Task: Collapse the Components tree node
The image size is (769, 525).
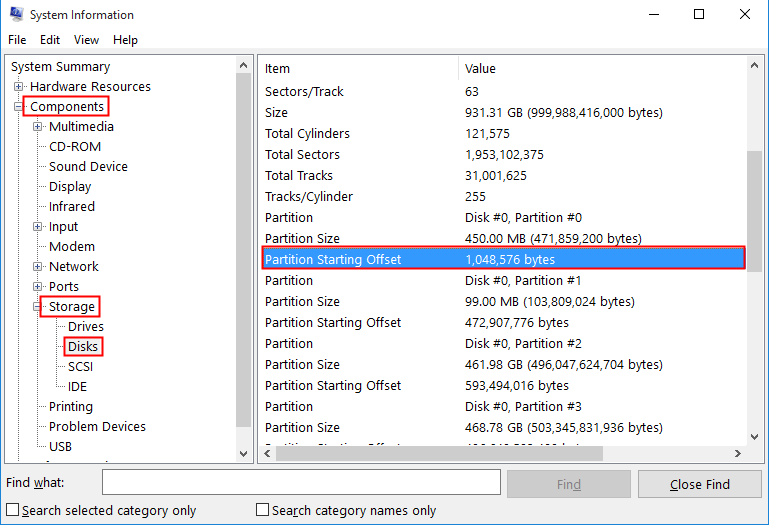Action: [x=18, y=106]
